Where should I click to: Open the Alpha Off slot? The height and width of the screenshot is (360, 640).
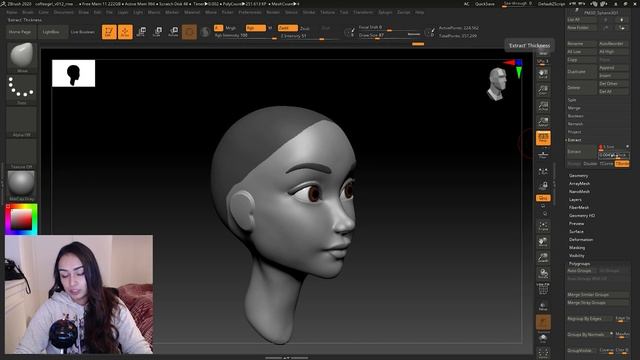click(22, 121)
